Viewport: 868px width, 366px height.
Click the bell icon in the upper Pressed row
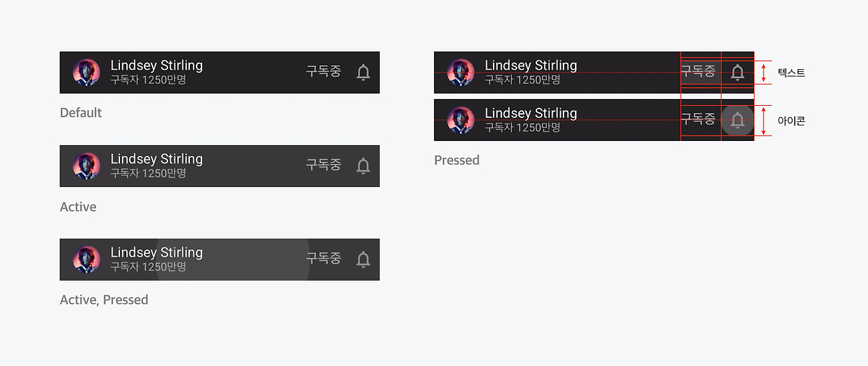[738, 72]
